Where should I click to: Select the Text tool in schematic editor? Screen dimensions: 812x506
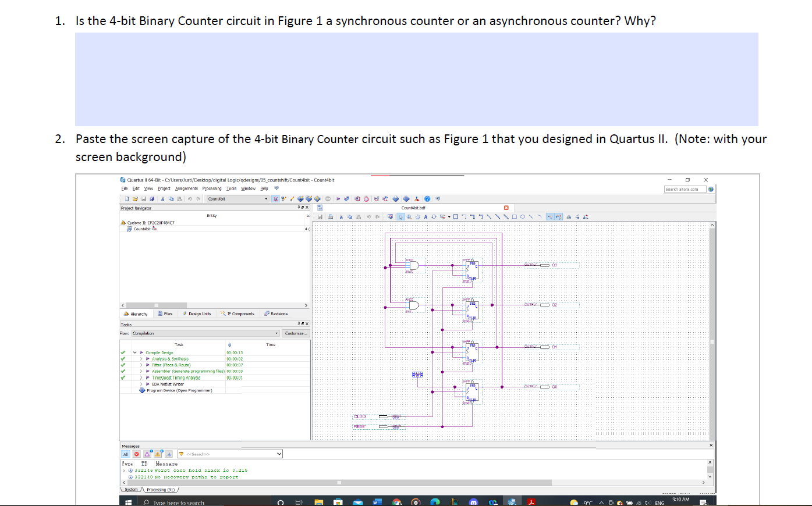[425, 216]
